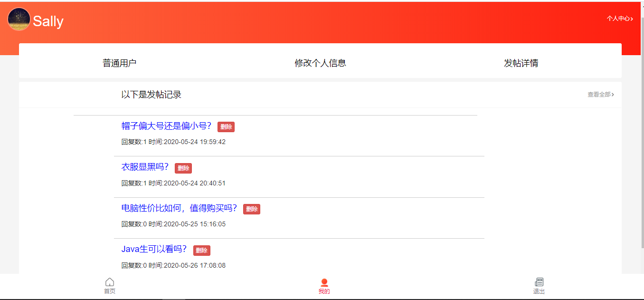
Task: Click timestamp 2020-05-25 15:16:05
Action: pos(195,224)
